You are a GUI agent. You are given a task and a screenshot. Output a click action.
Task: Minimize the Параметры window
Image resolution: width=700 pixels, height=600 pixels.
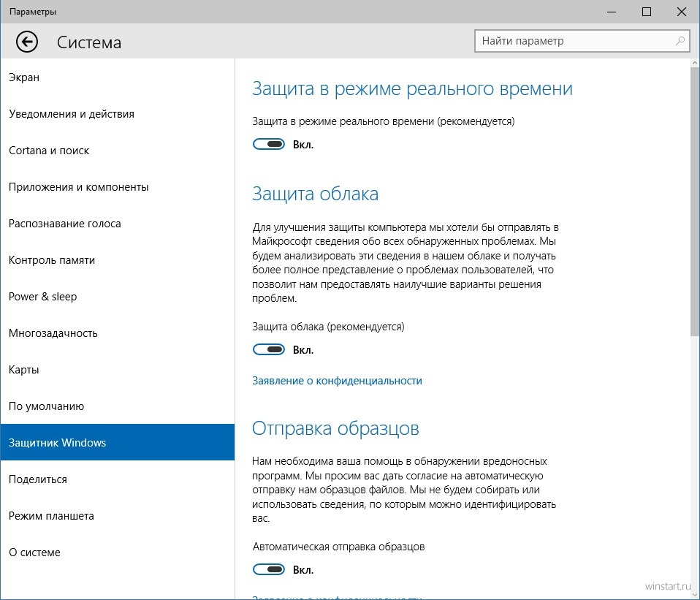click(x=612, y=12)
